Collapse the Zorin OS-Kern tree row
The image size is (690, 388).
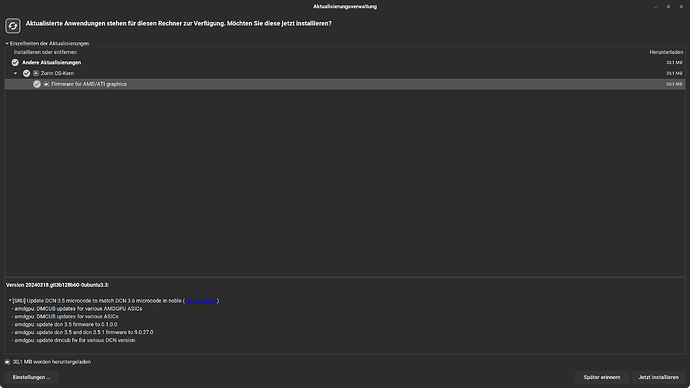pos(15,73)
